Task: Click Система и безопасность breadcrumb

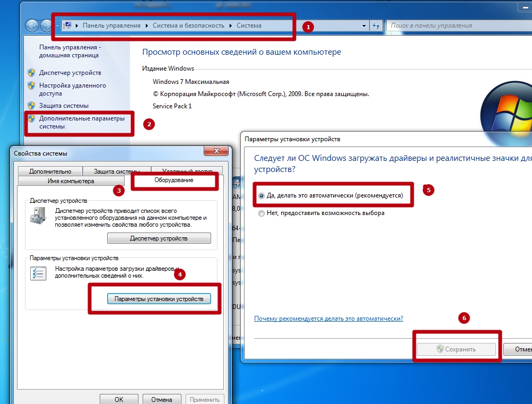Action: click(188, 25)
